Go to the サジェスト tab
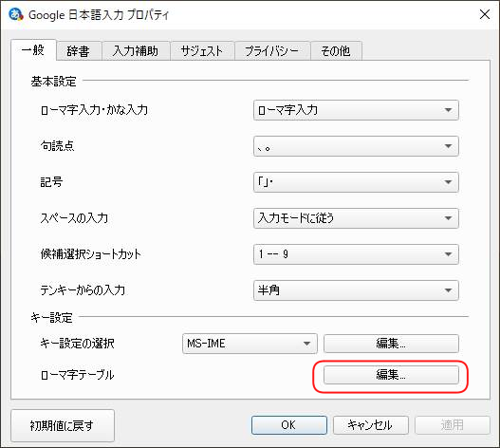Viewport: 500px width, 448px height. point(202,51)
